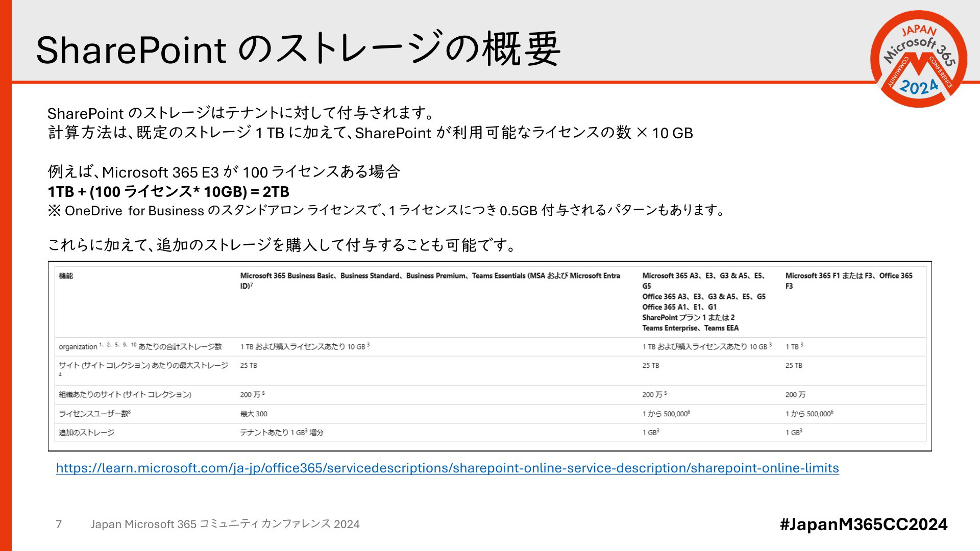Image resolution: width=980 pixels, height=551 pixels.
Task: Click the slide title 'SharePoint のストレージの概要'
Action: point(299,49)
